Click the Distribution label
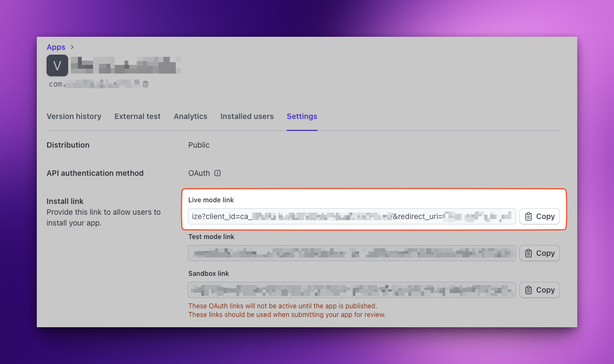Viewport: 614px width, 364px height. (68, 145)
